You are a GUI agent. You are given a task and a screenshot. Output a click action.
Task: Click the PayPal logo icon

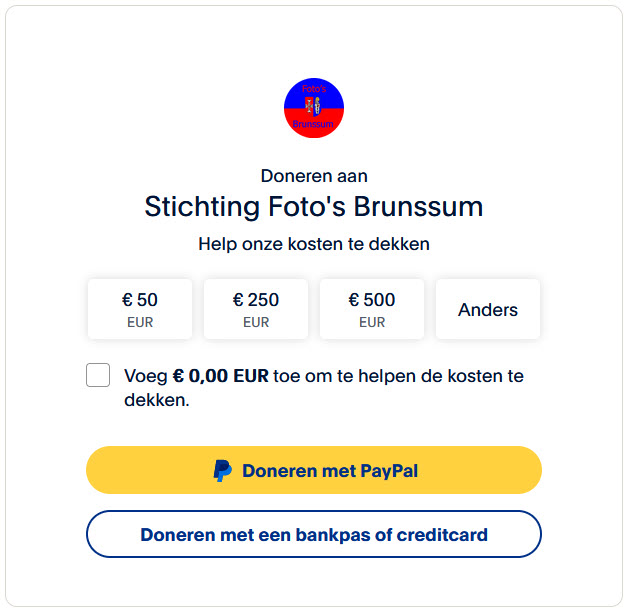tap(223, 470)
